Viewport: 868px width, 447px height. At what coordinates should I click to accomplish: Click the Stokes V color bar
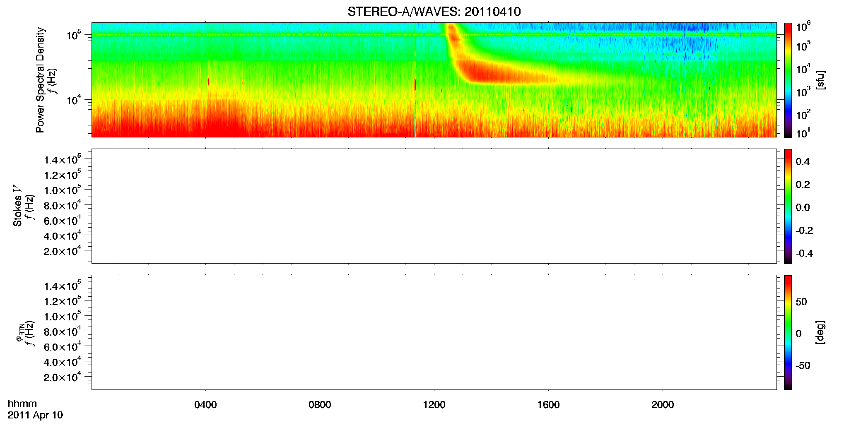tap(788, 206)
